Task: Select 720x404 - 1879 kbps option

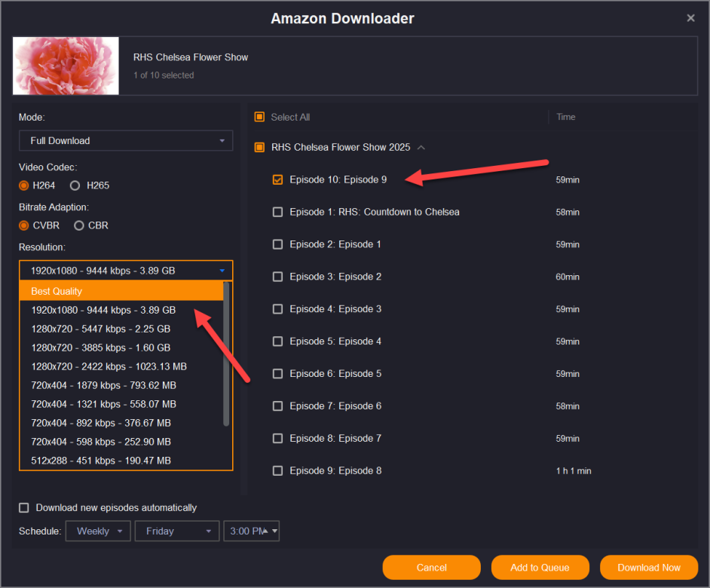Action: click(121, 385)
